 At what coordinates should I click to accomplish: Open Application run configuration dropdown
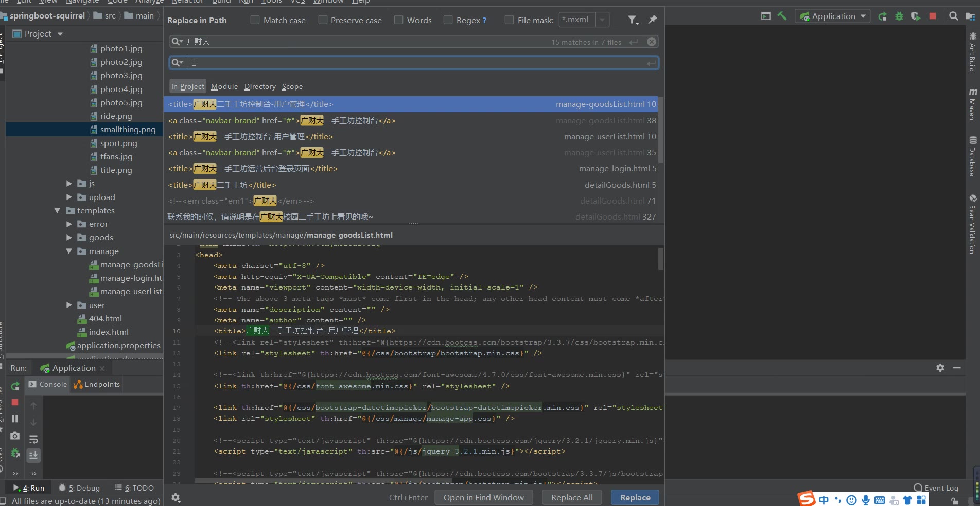click(833, 16)
